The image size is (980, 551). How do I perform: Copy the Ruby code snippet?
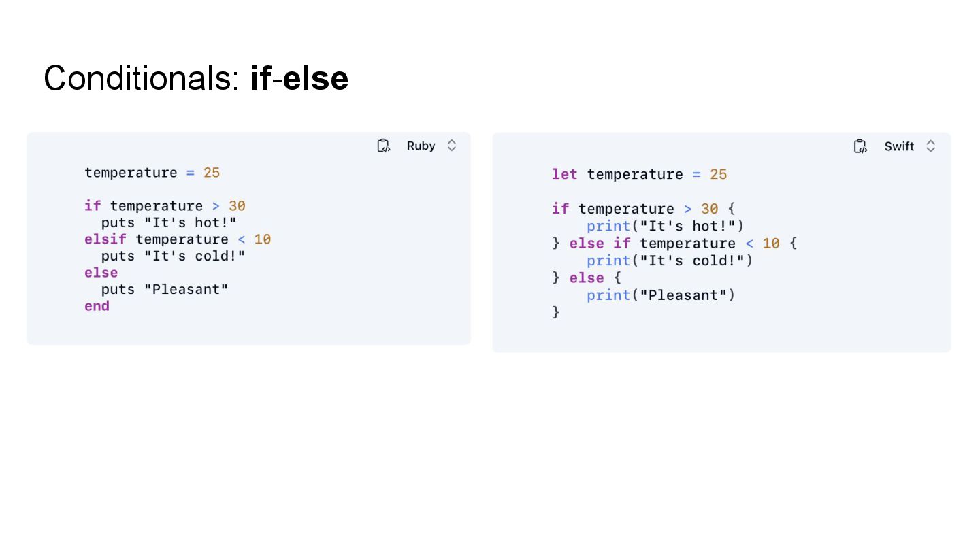point(384,146)
